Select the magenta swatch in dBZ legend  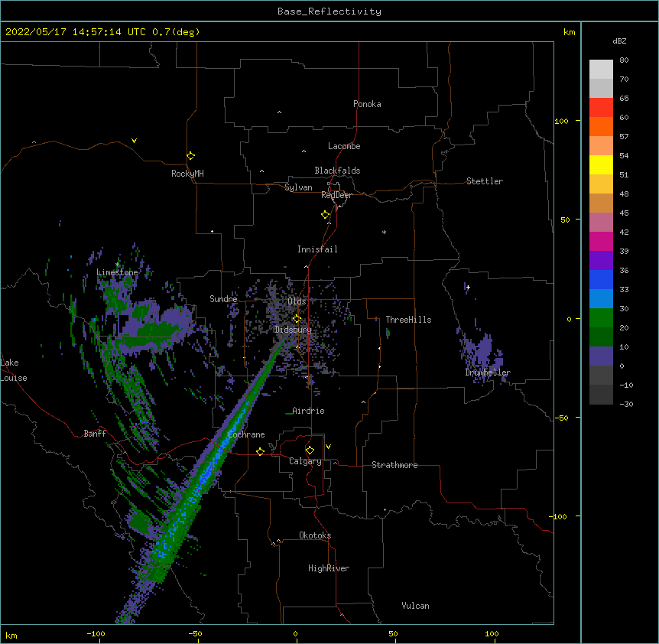pos(601,241)
